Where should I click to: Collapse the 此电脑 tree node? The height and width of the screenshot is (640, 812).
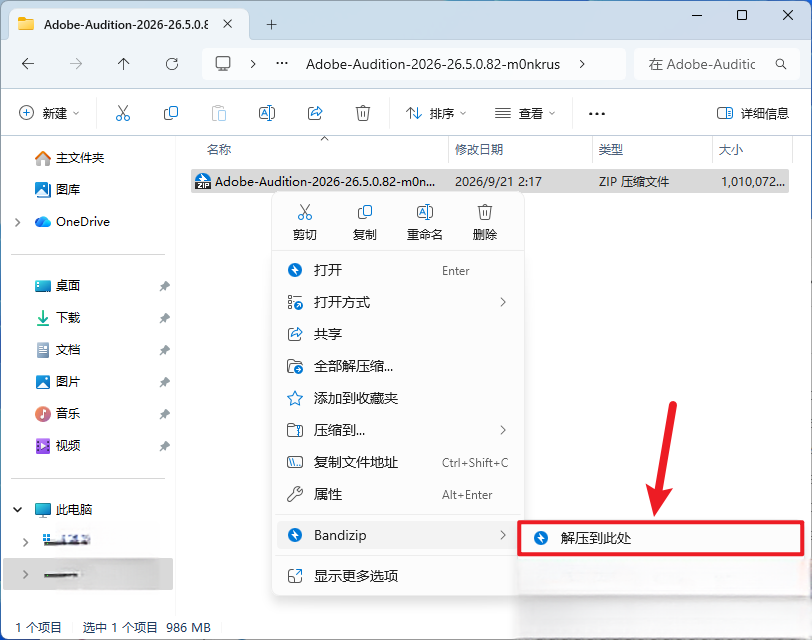(18, 510)
